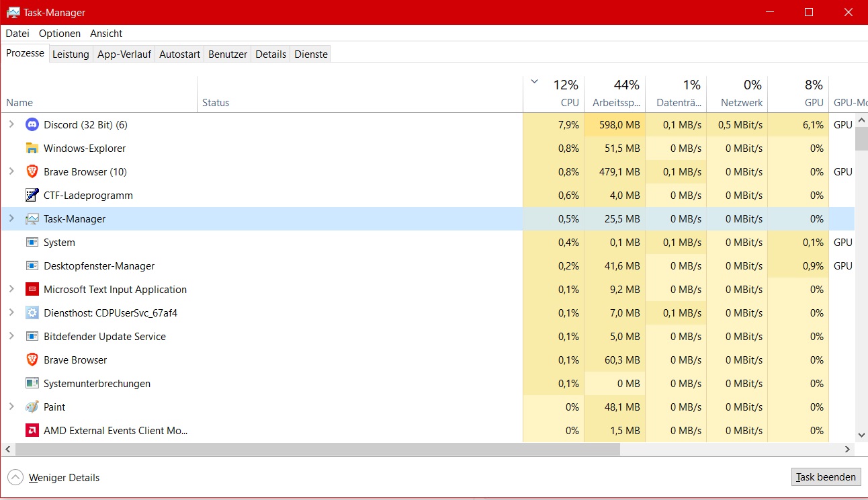Screen dimensions: 868x500
Task: Click the horizontal scrollbar right arrow
Action: (x=848, y=449)
